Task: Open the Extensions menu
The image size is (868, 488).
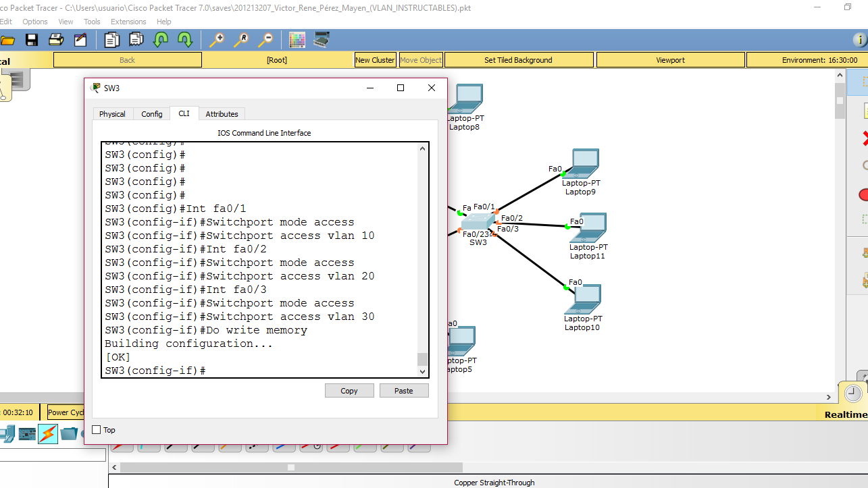Action: pos(128,22)
